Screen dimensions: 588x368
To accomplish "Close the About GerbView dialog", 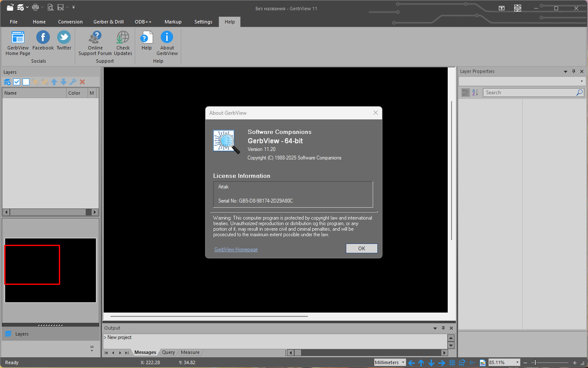I will tap(376, 113).
